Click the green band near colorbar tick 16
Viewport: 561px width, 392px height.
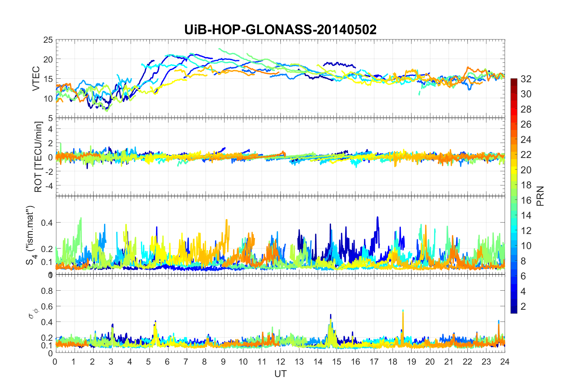point(514,200)
